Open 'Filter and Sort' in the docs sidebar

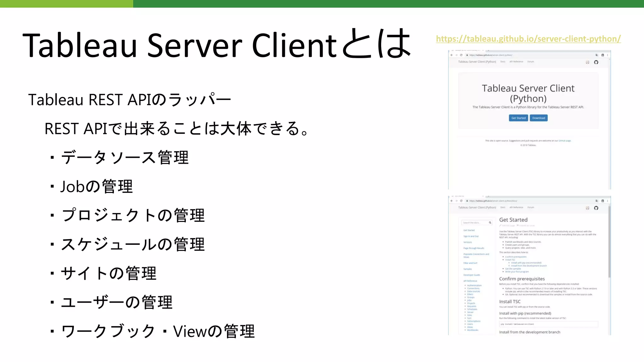pyautogui.click(x=470, y=263)
